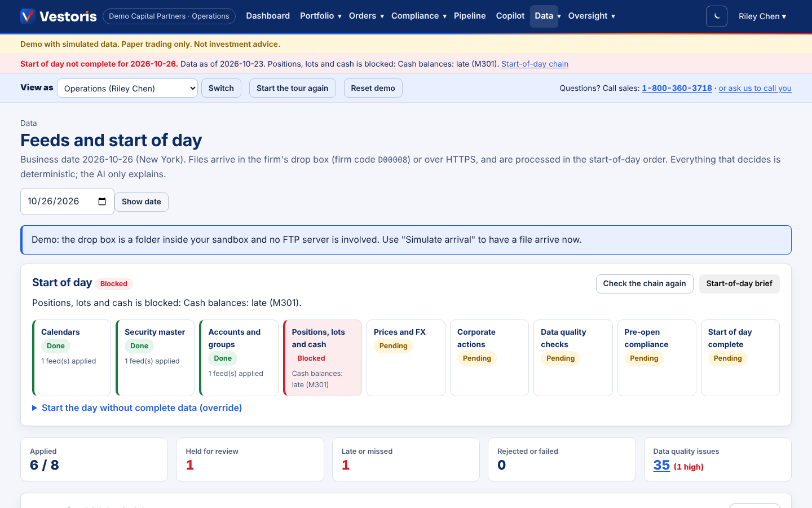Open the Start-of-day brief
This screenshot has height=508, width=812.
(739, 284)
